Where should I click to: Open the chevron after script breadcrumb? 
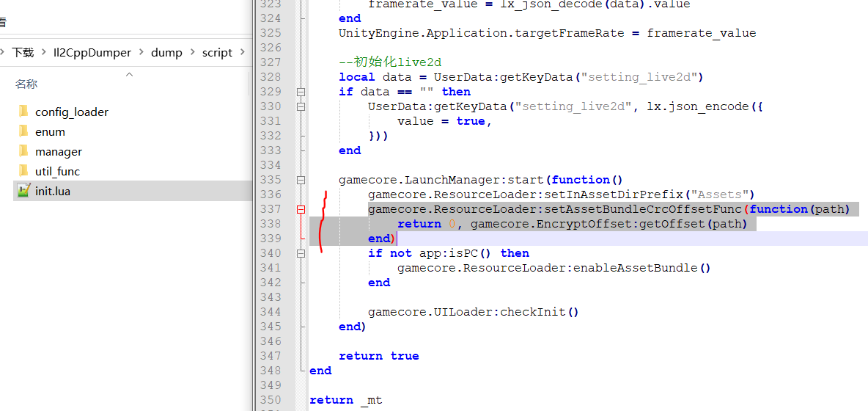(243, 53)
